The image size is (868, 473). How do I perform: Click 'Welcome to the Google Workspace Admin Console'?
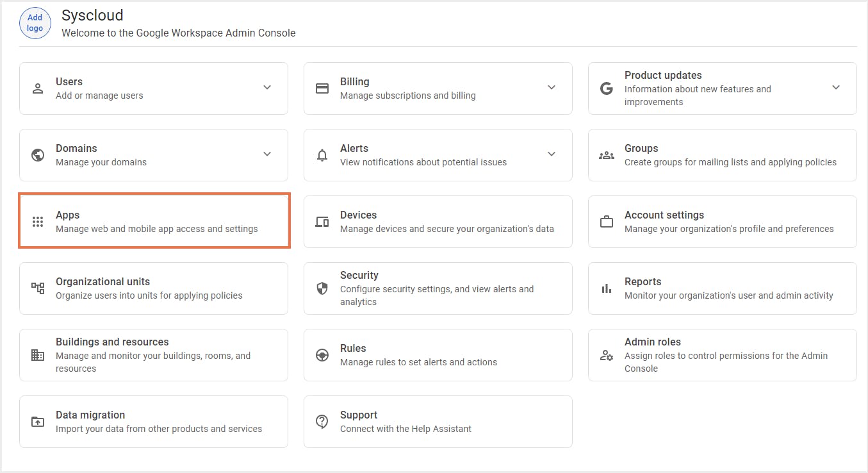point(179,33)
